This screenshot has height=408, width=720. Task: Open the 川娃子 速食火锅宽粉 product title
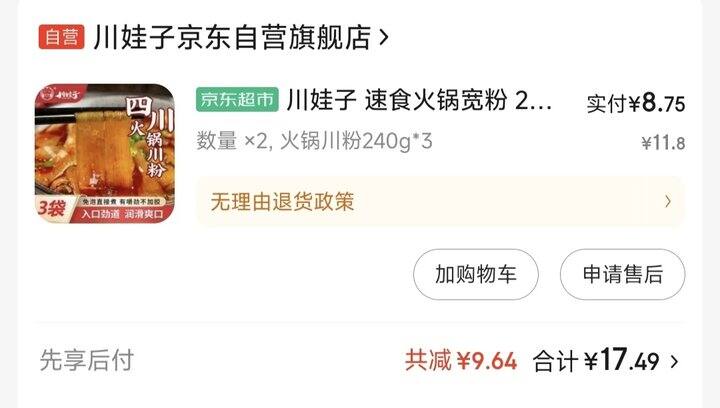[x=419, y=100]
